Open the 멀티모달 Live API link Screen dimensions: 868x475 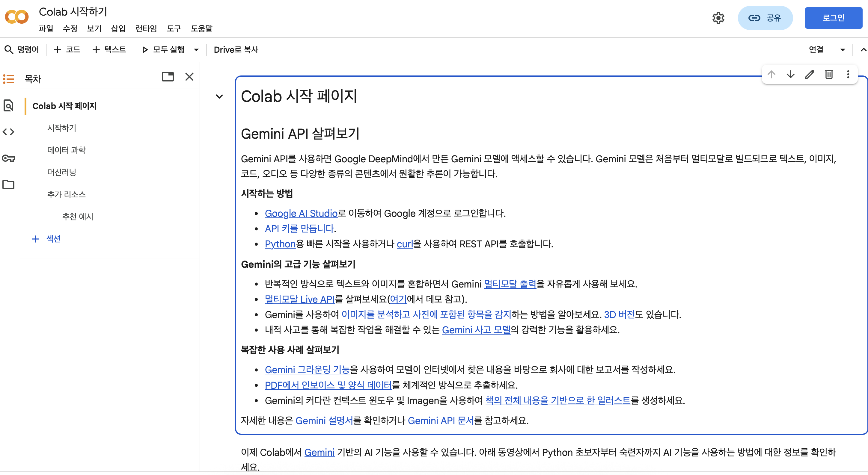pos(299,299)
